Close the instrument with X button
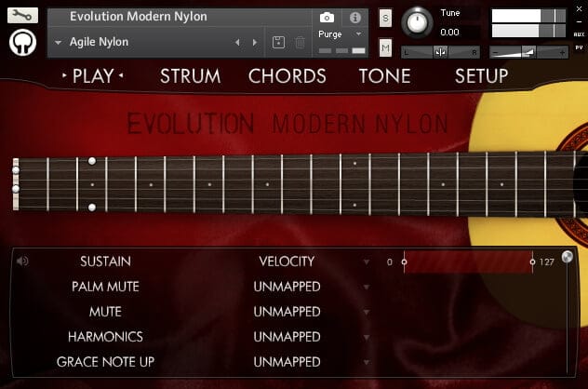Viewport: 588px width, 389px height. (579, 9)
